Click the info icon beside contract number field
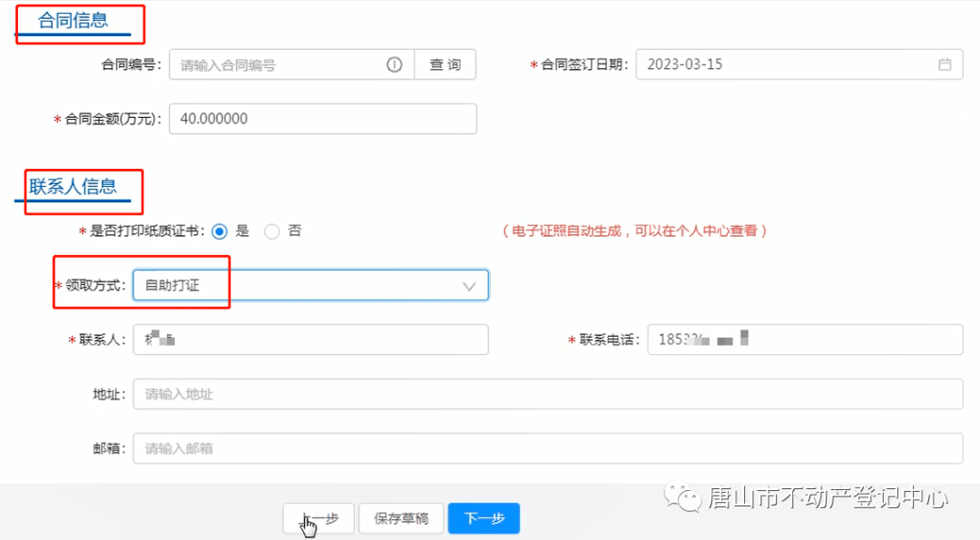 point(394,64)
